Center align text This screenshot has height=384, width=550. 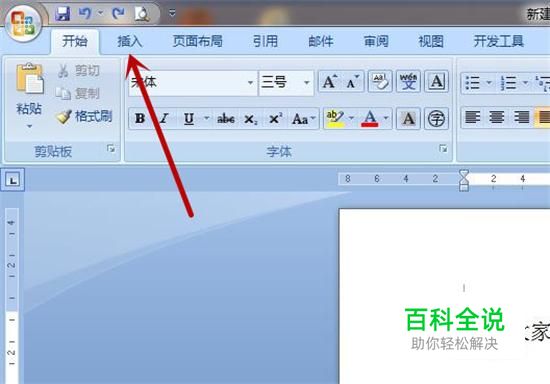[x=497, y=117]
